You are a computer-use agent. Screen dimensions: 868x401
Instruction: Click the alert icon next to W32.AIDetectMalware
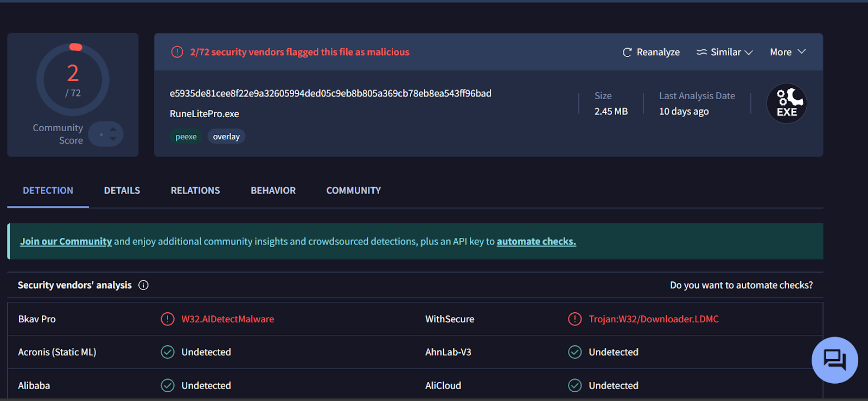168,319
